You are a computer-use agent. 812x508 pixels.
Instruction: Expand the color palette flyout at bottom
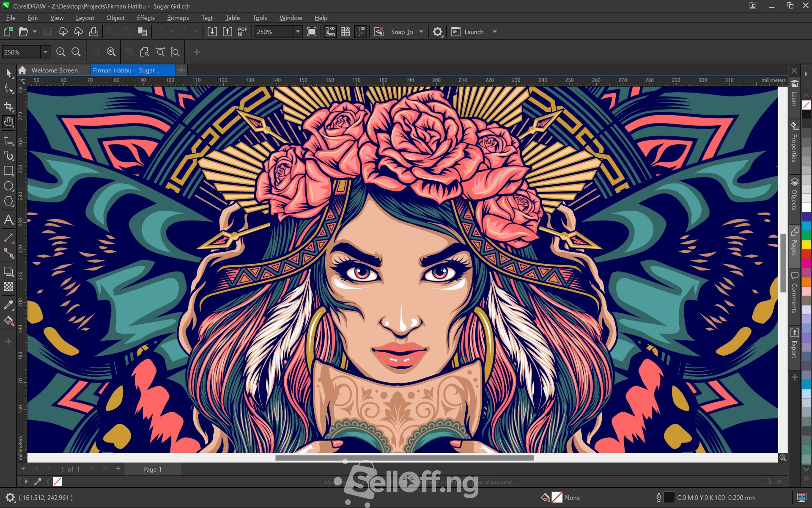click(806, 478)
